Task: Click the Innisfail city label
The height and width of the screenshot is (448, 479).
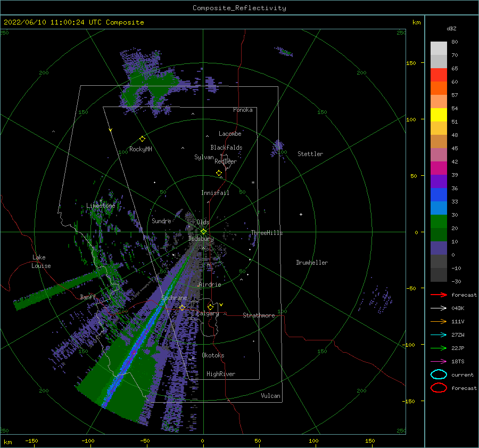Action: (x=215, y=193)
